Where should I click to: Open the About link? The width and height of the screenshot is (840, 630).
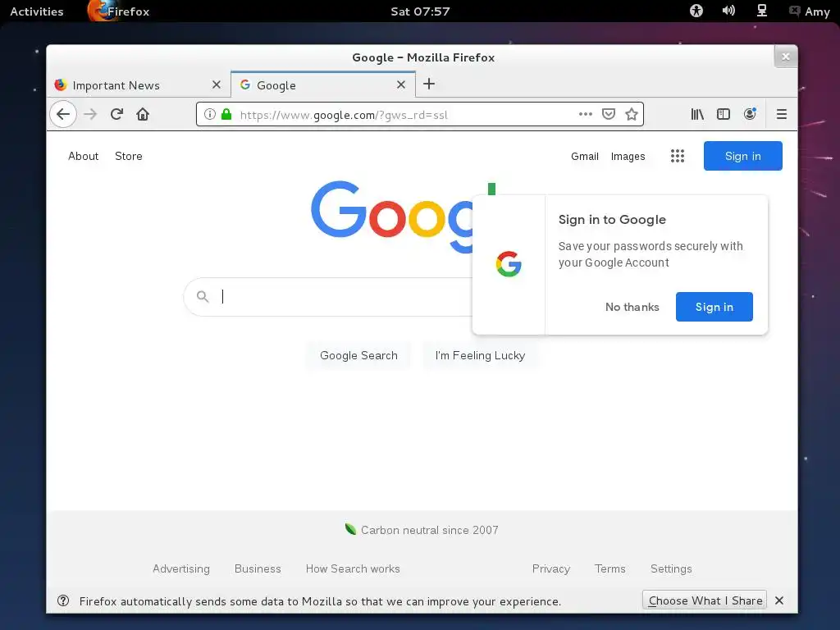coord(83,156)
